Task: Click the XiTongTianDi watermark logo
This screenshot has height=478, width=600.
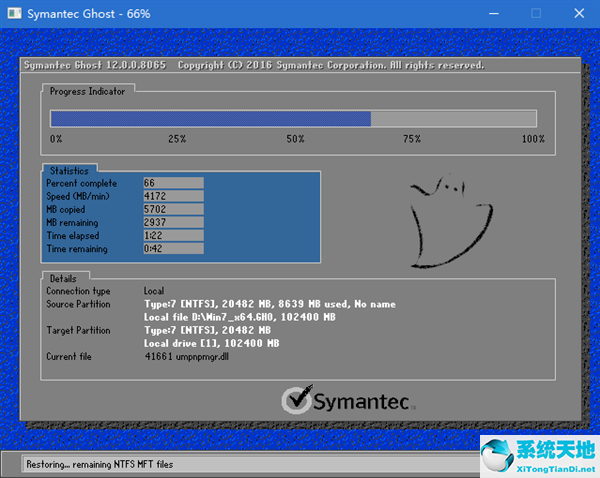Action: (538, 454)
